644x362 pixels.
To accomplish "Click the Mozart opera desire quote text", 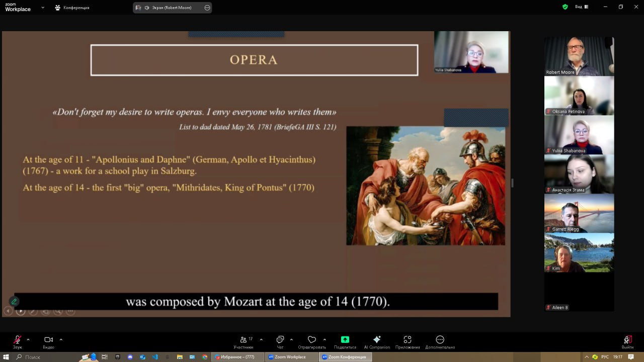I will (195, 112).
